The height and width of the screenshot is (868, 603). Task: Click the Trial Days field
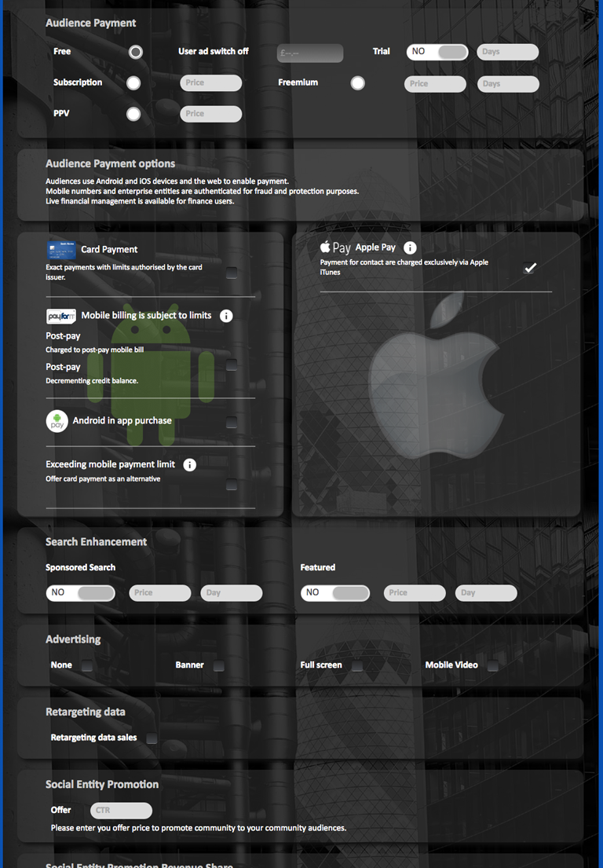click(508, 52)
